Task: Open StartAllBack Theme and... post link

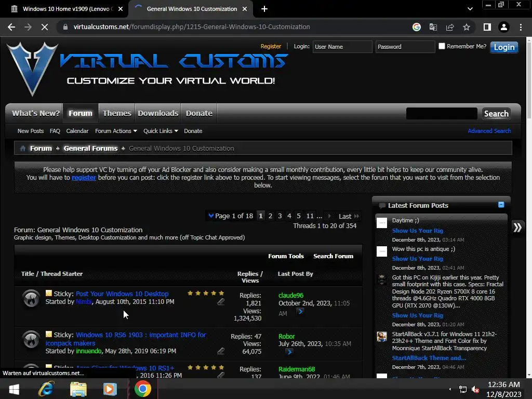Action: pyautogui.click(x=429, y=358)
